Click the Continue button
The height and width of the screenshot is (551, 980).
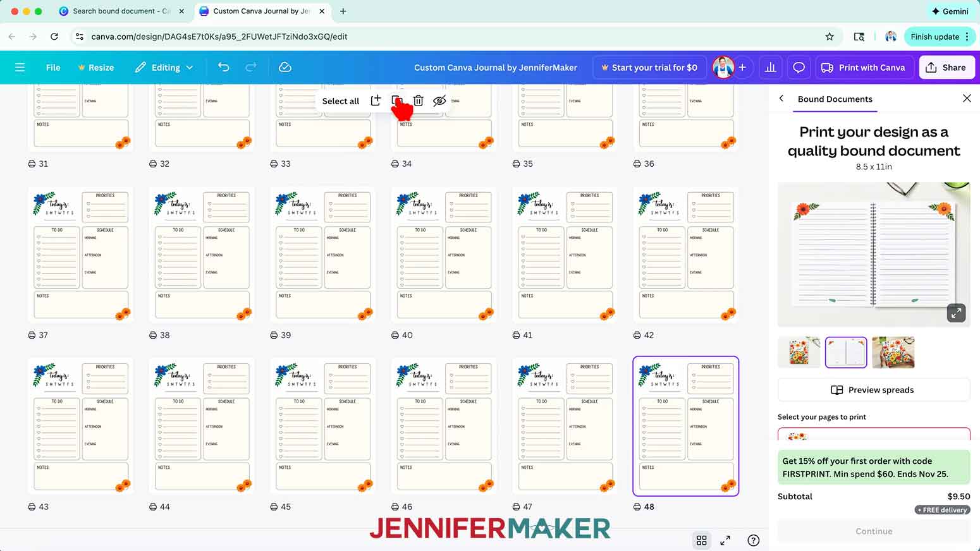click(x=874, y=531)
